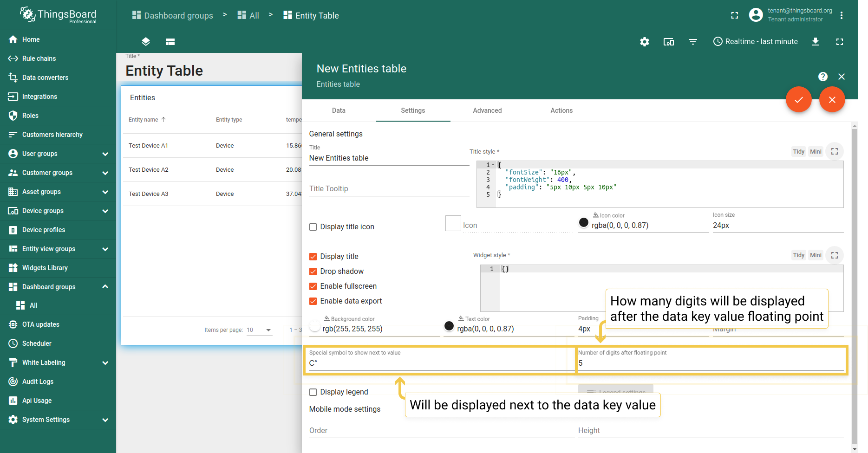Click the dashboard layout icon in toolbar
This screenshot has width=868, height=453.
[x=170, y=42]
